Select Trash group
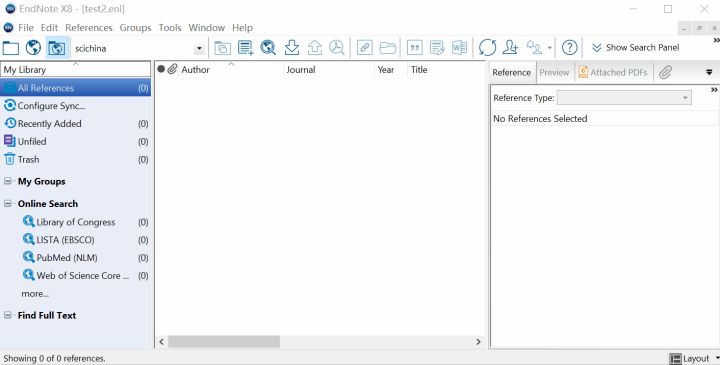 [76, 159]
